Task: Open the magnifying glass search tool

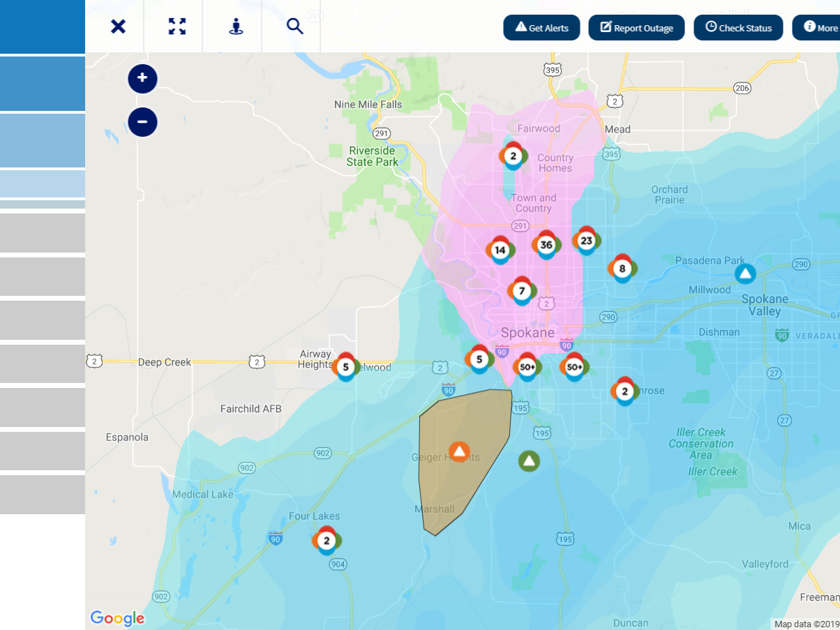Action: click(295, 26)
